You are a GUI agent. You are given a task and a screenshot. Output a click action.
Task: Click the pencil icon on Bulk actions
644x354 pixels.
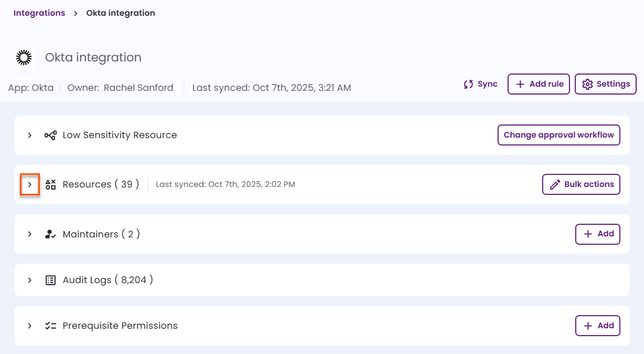[x=555, y=184]
